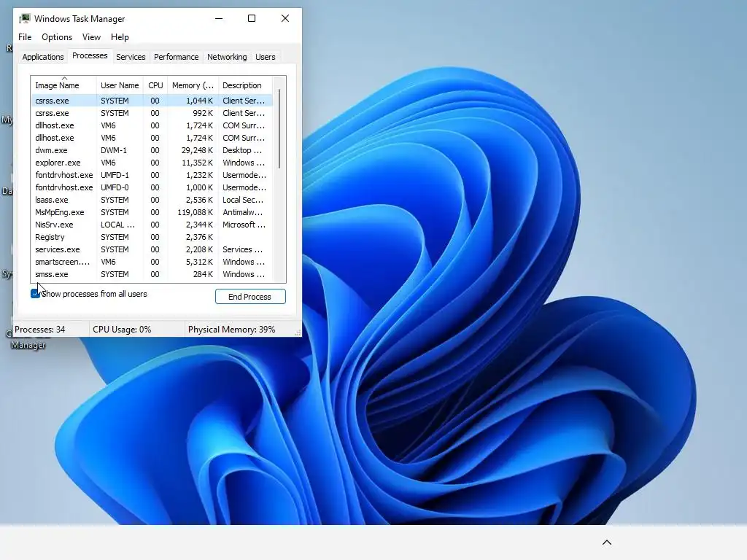Show hidden icons chevron in taskbar
747x560 pixels.
[606, 542]
